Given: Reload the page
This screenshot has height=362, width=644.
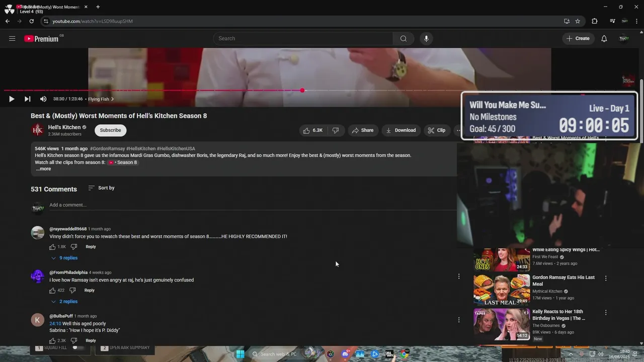Looking at the screenshot, I should click(31, 21).
